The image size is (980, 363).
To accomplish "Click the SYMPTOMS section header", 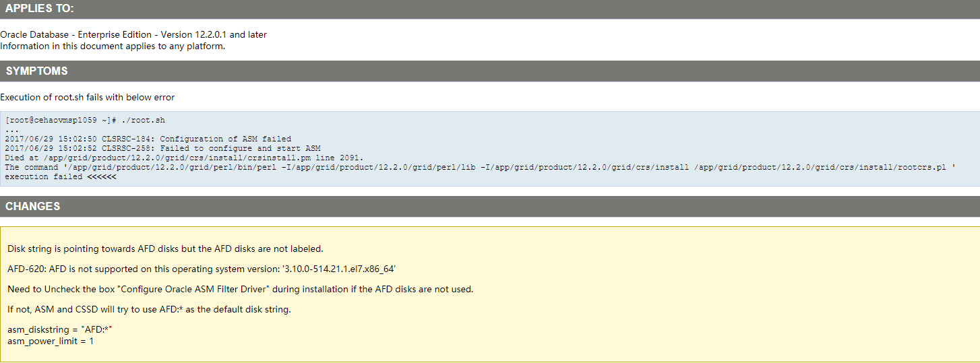I will coord(490,71).
